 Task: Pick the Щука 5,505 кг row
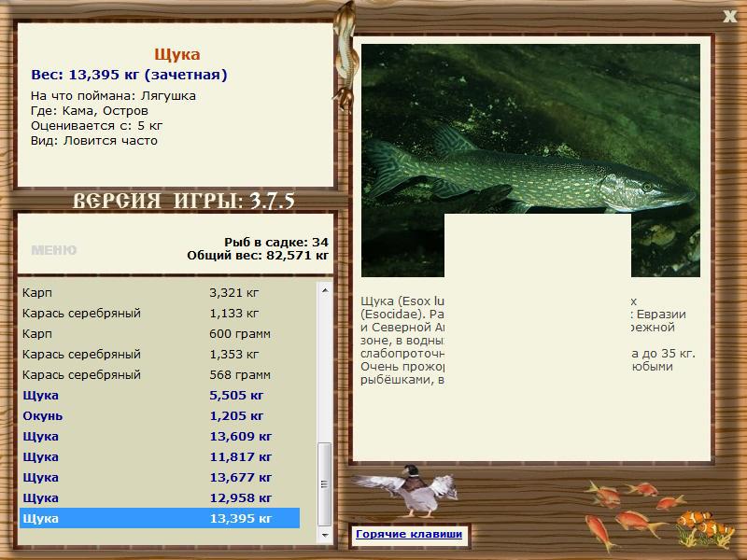click(160, 395)
